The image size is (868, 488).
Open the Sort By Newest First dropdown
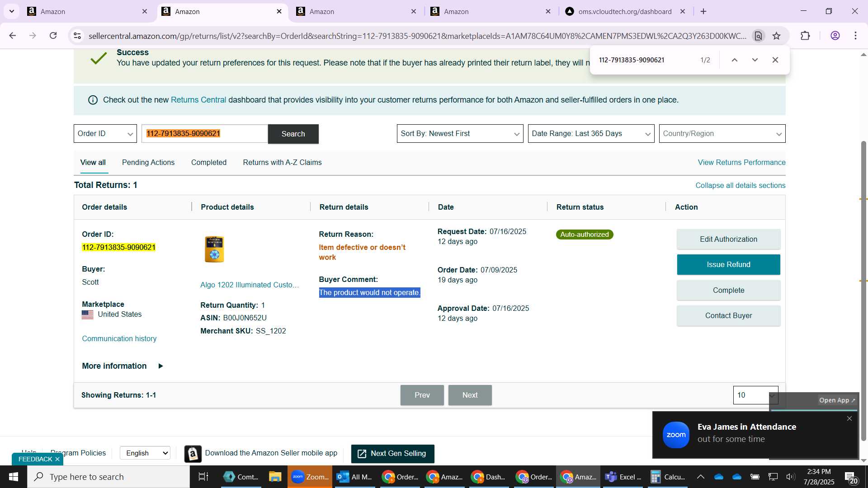pos(460,134)
